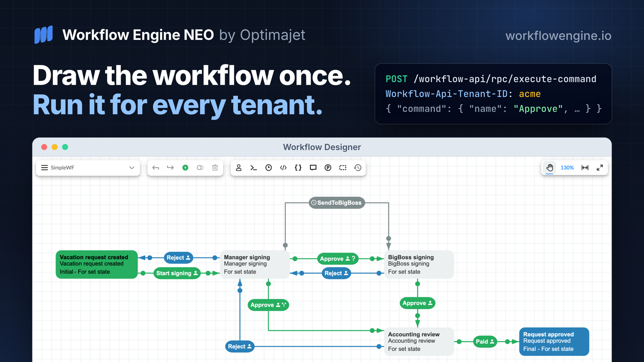Image resolution: width=644 pixels, height=362 pixels.
Task: Click the Paid transition label
Action: click(x=485, y=341)
